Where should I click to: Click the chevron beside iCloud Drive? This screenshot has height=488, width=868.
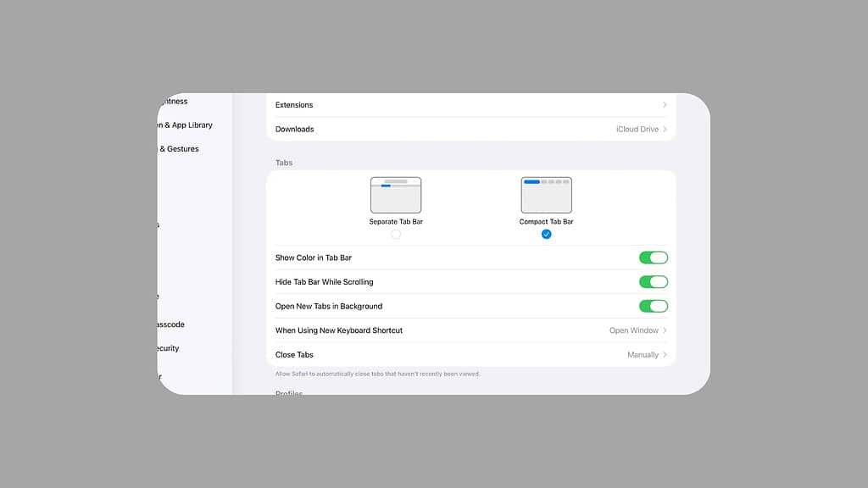[x=665, y=129]
